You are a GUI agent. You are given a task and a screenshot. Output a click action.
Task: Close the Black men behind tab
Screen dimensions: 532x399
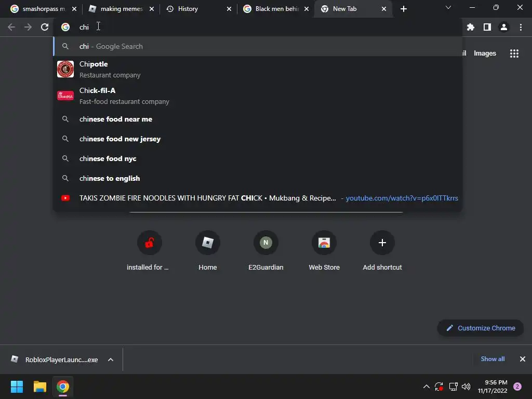click(x=307, y=9)
